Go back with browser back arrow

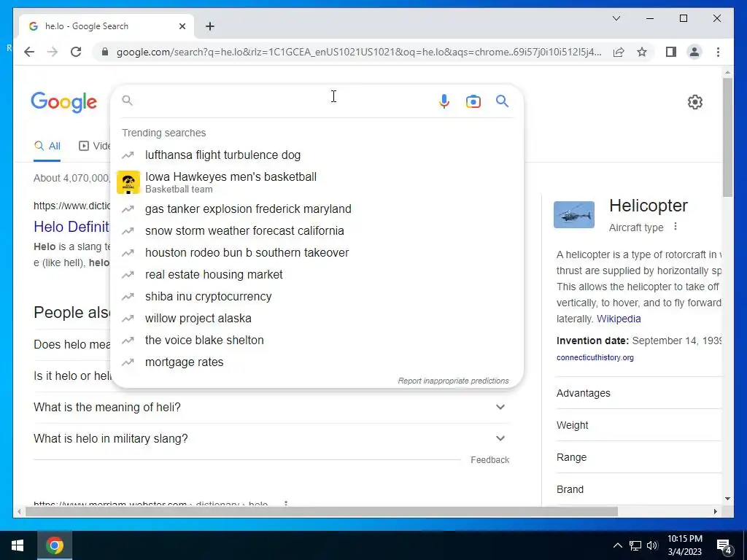coord(29,52)
